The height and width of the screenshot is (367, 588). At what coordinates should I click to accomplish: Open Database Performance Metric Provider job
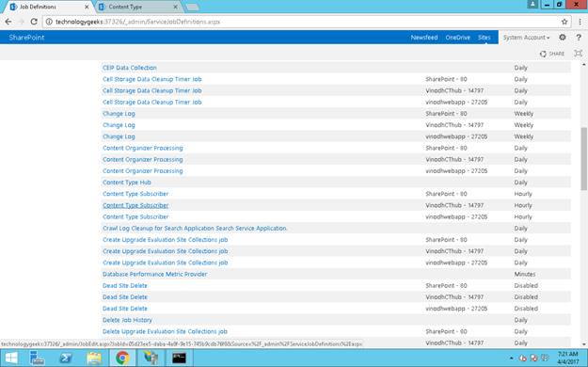[155, 274]
